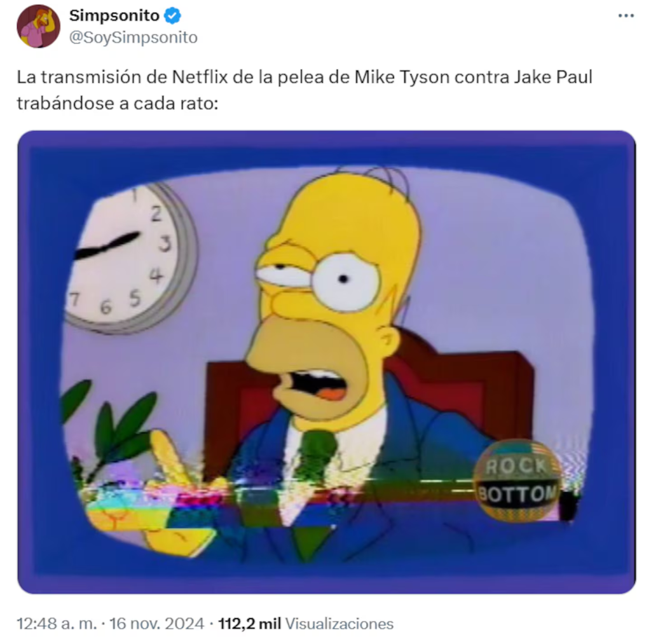Viewport: 651px width, 644px height.
Task: Click the blue verified badge
Action: coord(172,16)
